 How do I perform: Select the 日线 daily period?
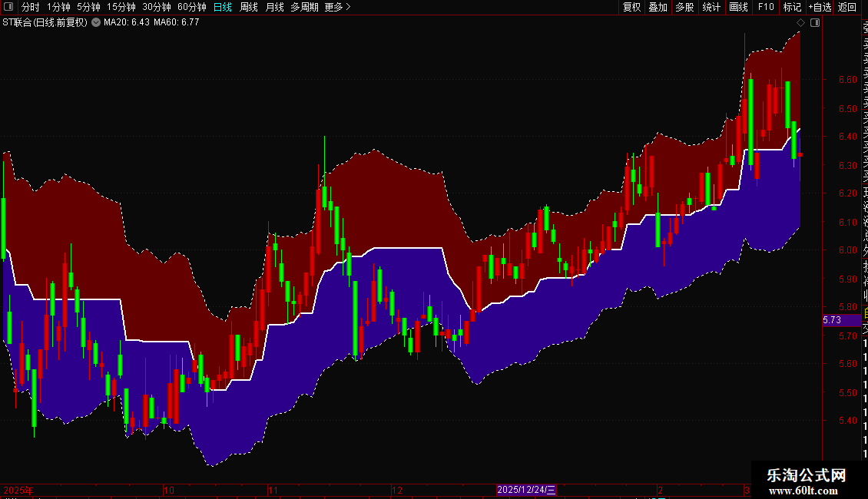click(x=223, y=7)
